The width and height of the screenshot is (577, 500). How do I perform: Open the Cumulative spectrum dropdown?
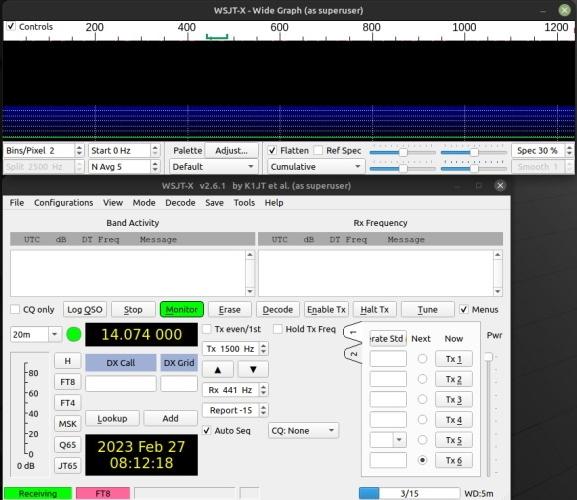tap(316, 167)
